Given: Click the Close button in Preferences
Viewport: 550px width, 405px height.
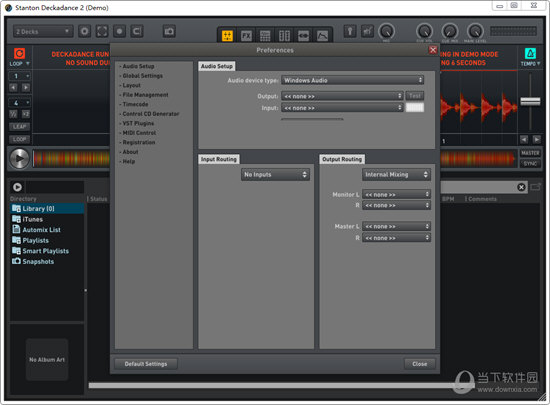Looking at the screenshot, I should click(x=420, y=364).
